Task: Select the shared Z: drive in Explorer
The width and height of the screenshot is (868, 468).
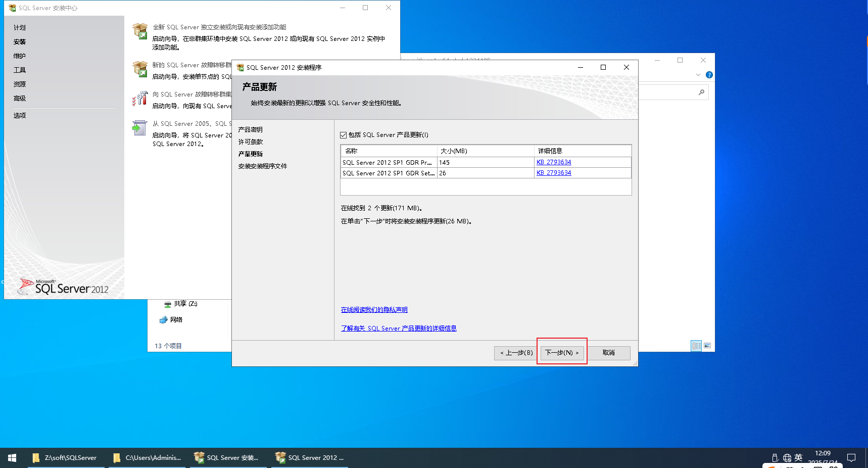Action: (180, 304)
